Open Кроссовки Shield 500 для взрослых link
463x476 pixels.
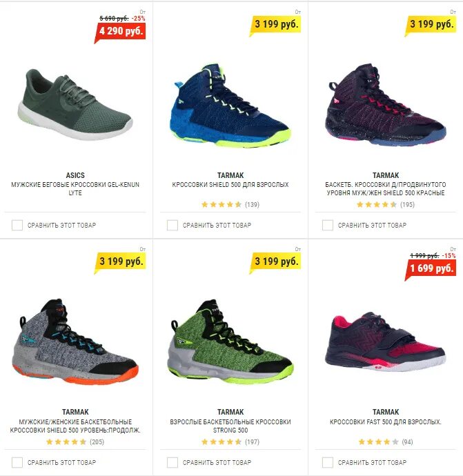click(230, 185)
